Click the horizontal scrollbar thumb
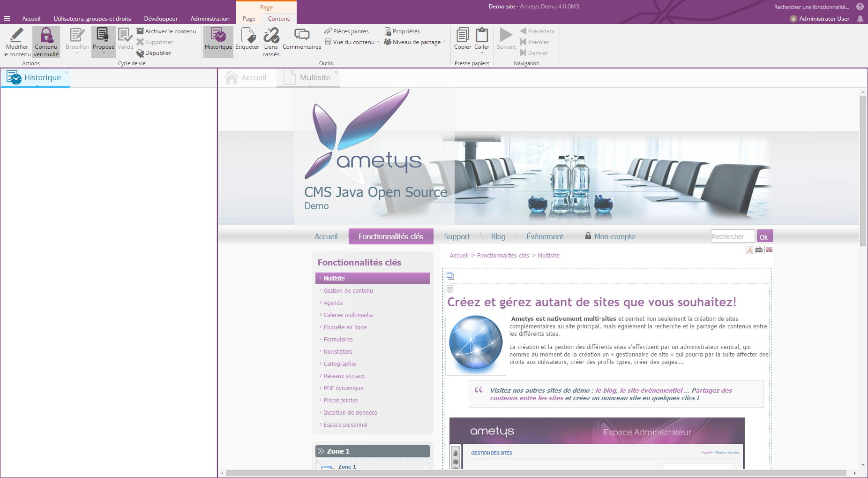The image size is (868, 478). (x=536, y=473)
